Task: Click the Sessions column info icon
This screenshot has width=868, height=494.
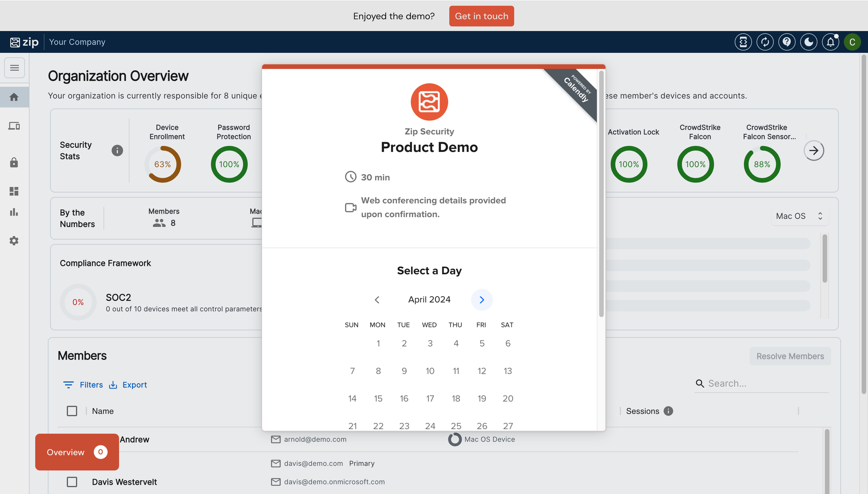Action: click(668, 411)
